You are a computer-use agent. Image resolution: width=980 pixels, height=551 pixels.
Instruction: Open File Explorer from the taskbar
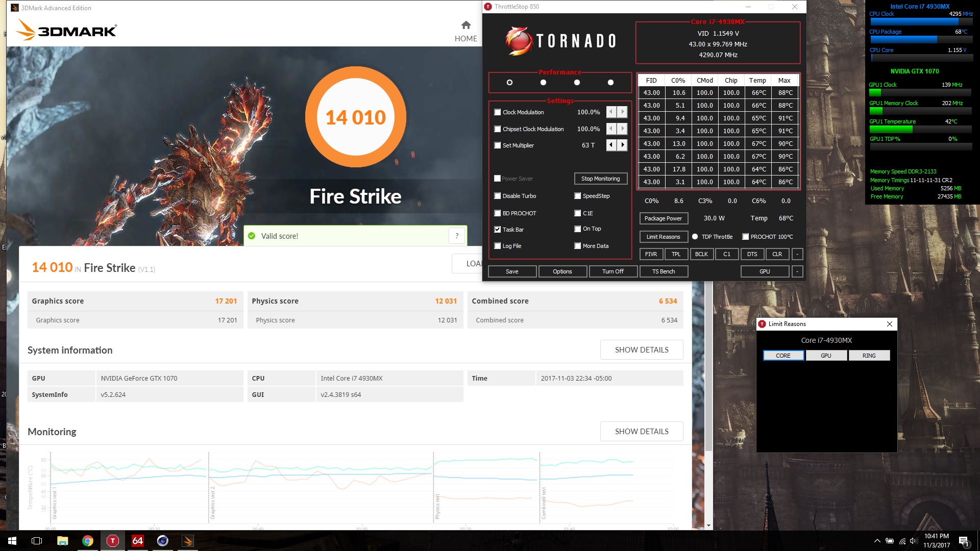click(62, 541)
